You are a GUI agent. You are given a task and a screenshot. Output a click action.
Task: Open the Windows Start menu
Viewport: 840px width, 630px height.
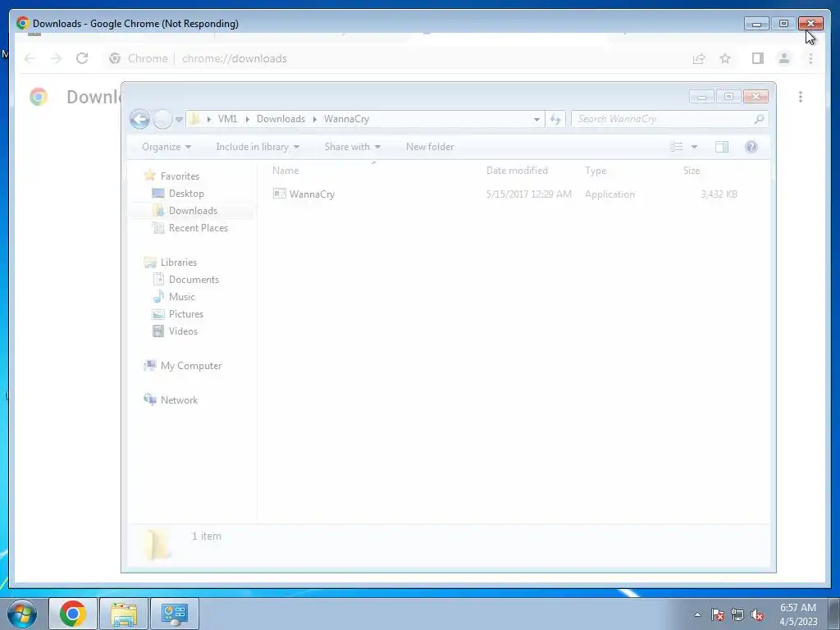(22, 614)
